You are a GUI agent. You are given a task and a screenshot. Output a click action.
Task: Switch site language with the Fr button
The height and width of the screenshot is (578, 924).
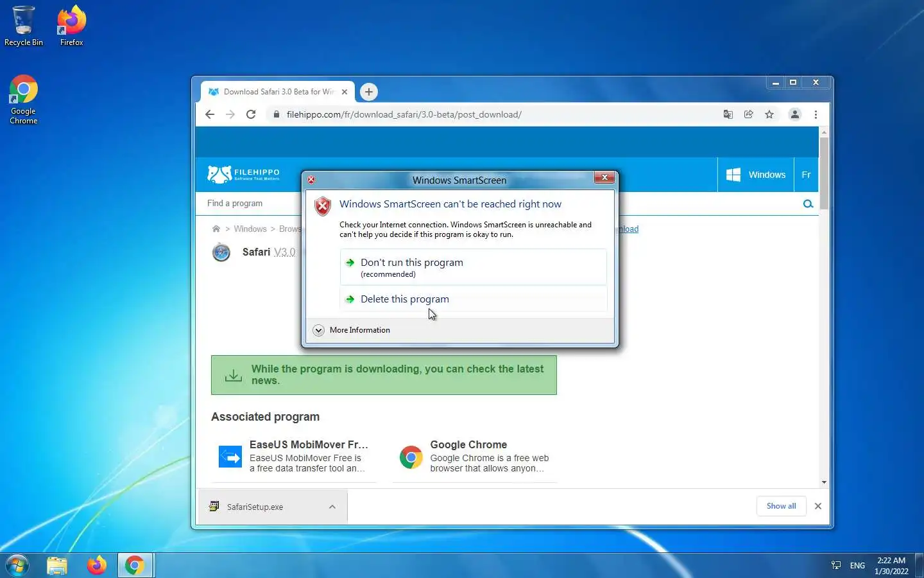[x=807, y=175]
